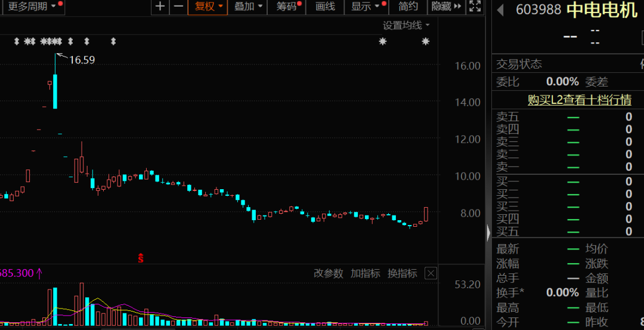Click the 16.59 high price label
This screenshot has width=644, height=330.
82,60
